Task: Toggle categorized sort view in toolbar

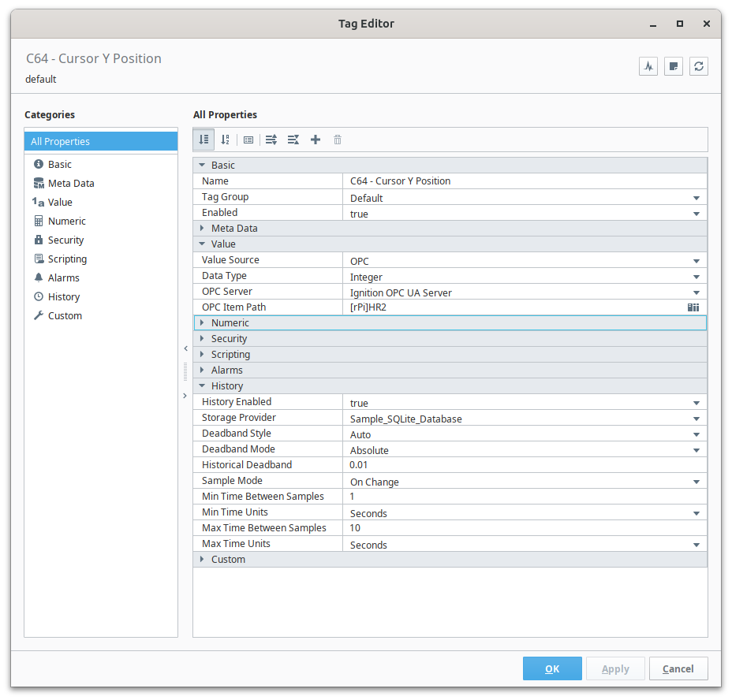Action: tap(204, 140)
